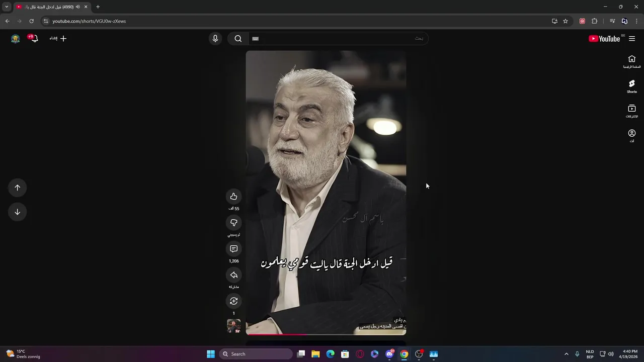Open Copilot from the taskbar
644x362 pixels.
[374, 354]
